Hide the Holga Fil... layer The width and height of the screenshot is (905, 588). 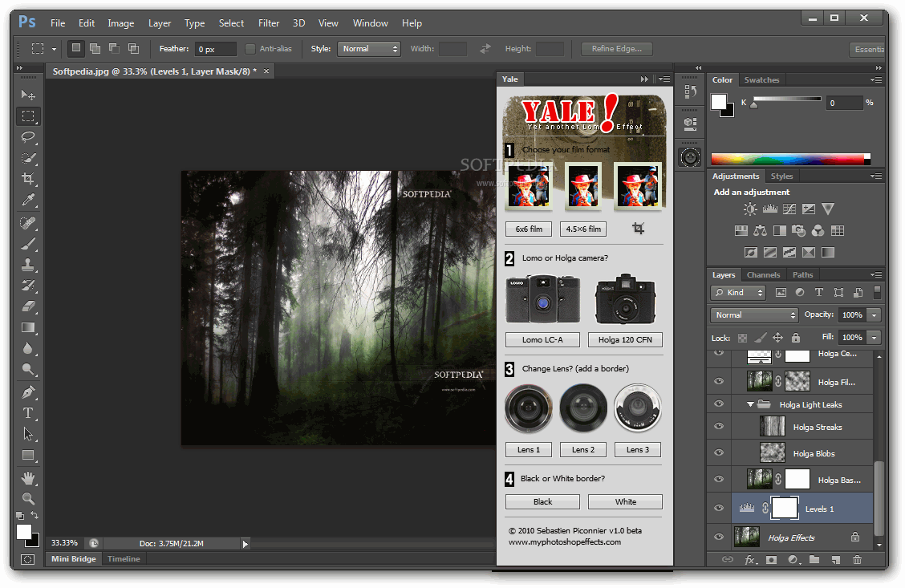point(719,381)
